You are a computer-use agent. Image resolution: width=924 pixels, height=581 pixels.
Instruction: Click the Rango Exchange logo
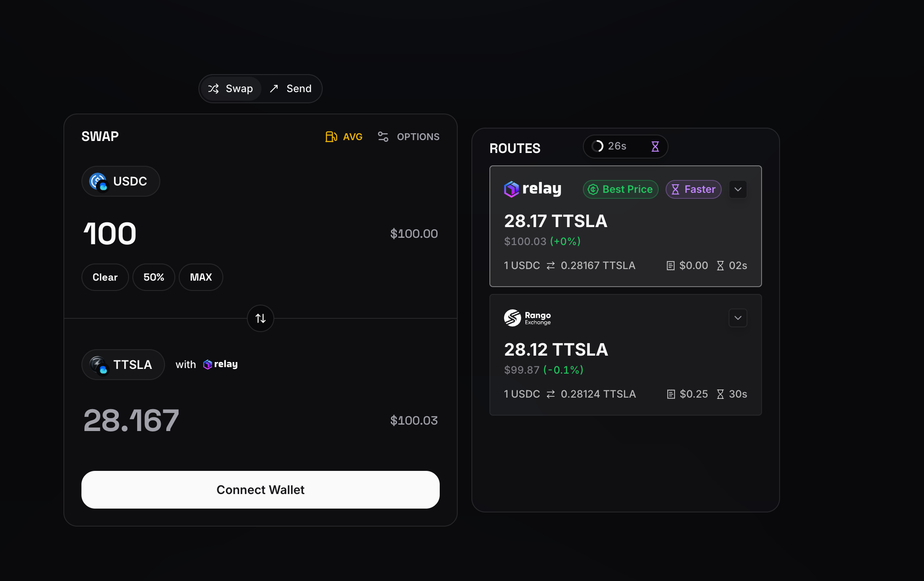tap(528, 318)
